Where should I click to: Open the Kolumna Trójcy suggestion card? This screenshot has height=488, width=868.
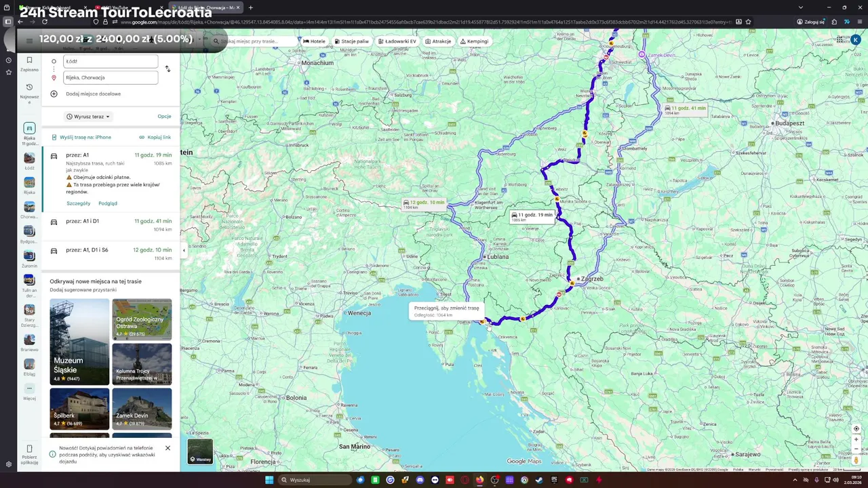pyautogui.click(x=142, y=364)
